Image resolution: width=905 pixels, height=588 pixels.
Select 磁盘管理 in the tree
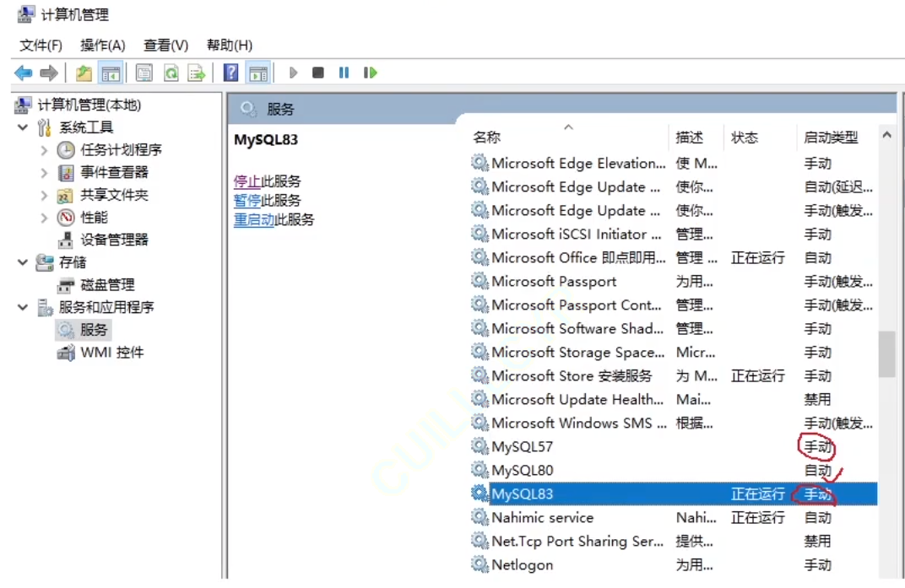(107, 285)
